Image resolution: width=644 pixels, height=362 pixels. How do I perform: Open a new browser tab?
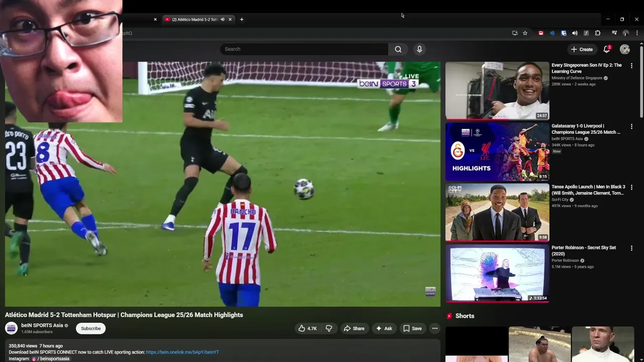coord(242,20)
